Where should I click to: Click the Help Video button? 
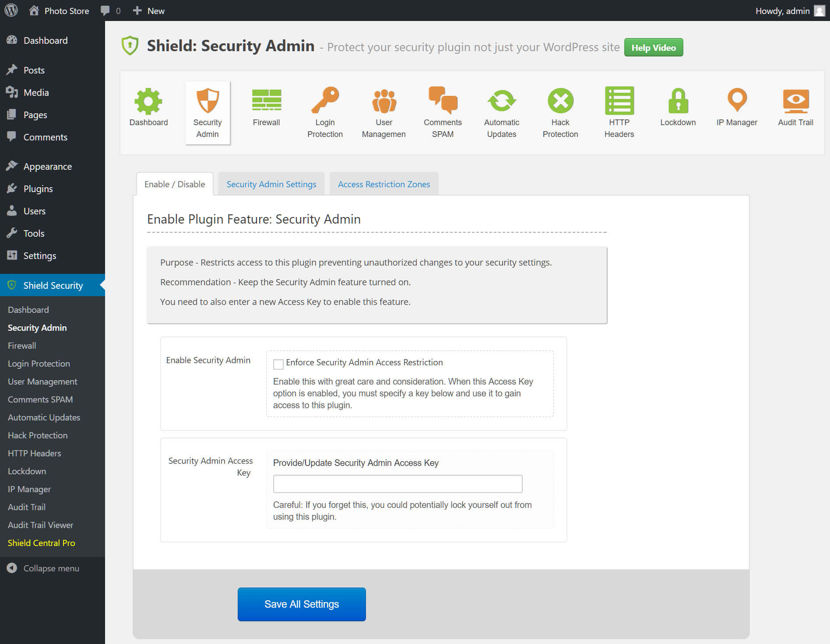(x=654, y=47)
